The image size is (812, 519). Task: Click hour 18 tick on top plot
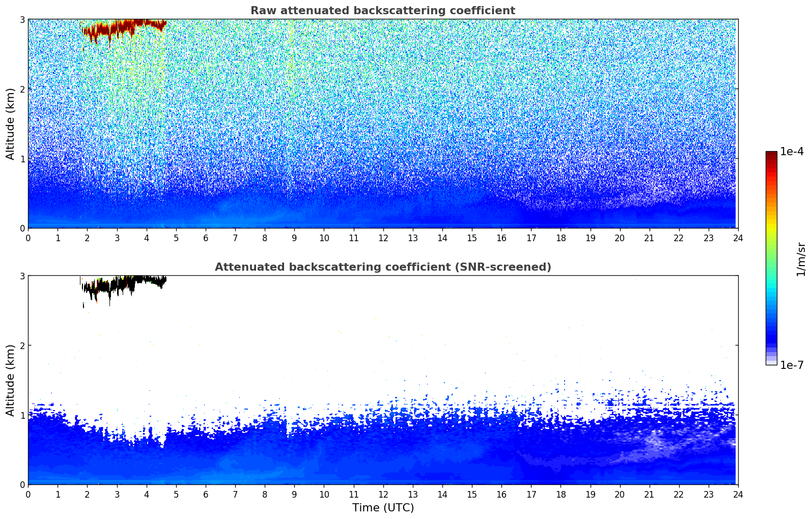561,238
